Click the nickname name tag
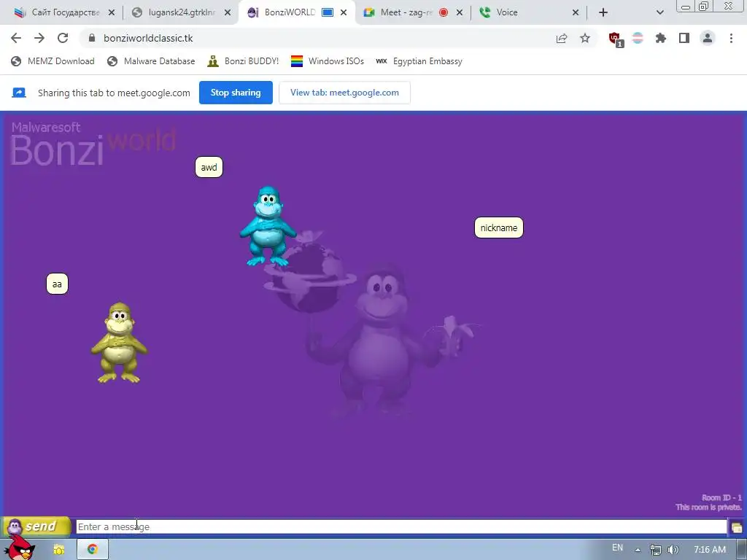The height and width of the screenshot is (560, 747). pos(499,227)
